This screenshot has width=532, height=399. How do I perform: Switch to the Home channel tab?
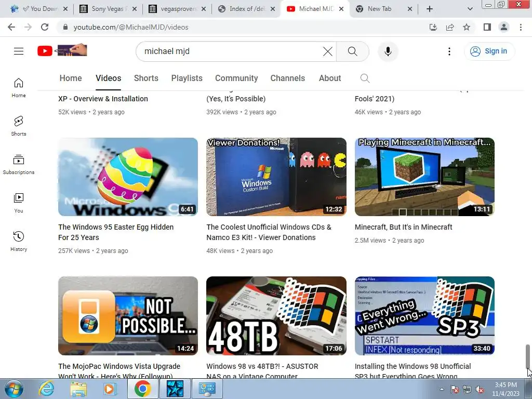[71, 78]
